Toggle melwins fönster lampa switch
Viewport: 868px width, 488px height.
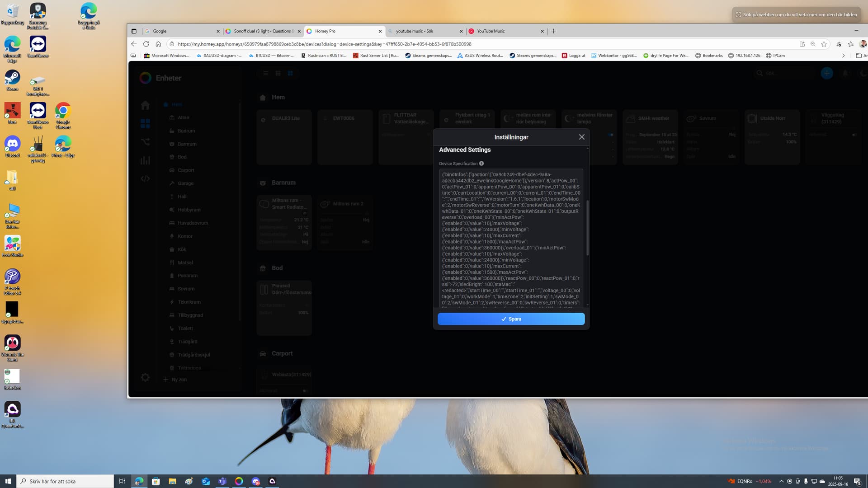pos(611,135)
